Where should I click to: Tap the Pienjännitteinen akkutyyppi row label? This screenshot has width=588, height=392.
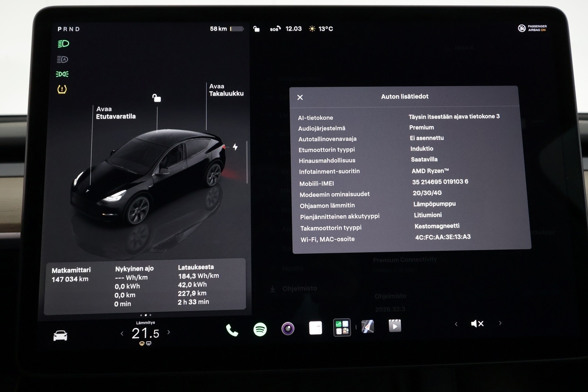[x=340, y=216]
